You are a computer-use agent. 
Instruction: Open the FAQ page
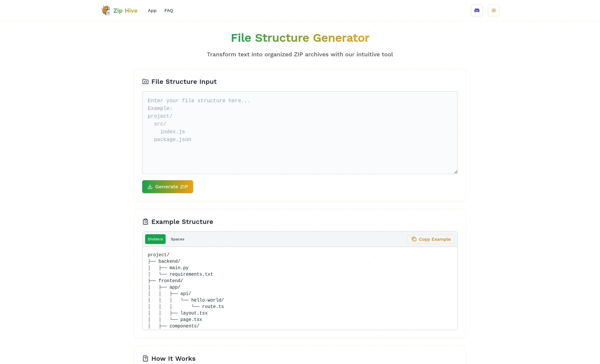point(168,10)
